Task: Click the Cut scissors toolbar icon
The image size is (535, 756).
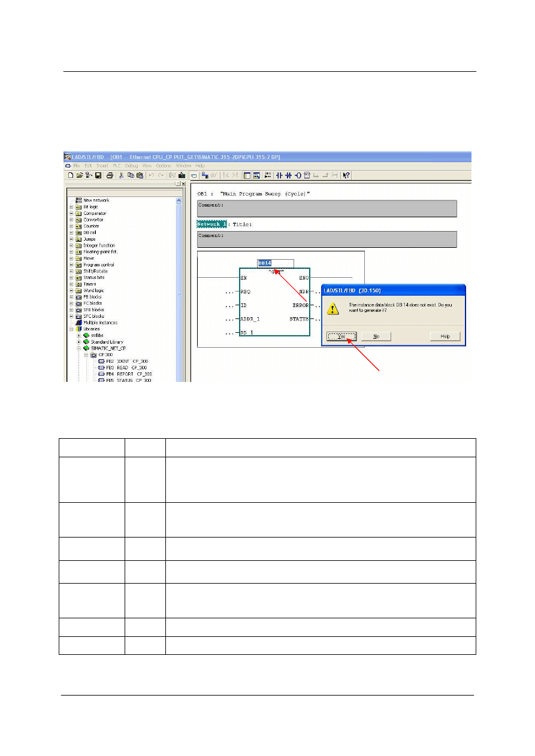Action: [121, 175]
